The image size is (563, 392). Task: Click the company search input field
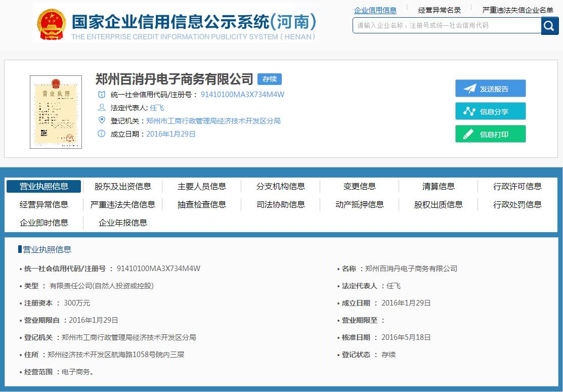point(445,25)
